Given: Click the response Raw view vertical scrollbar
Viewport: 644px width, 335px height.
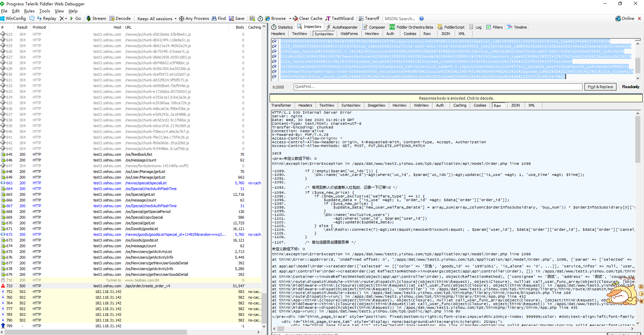Looking at the screenshot, I should pyautogui.click(x=638, y=139).
